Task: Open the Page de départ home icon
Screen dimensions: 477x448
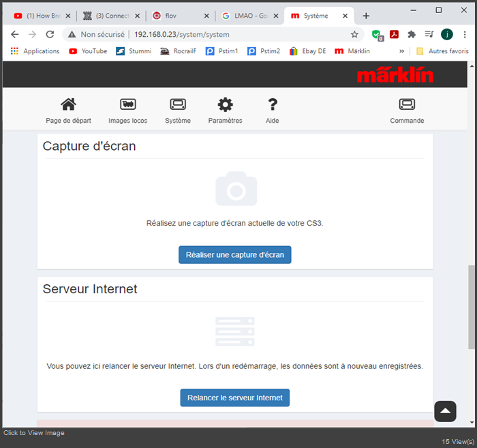Action: click(x=68, y=104)
